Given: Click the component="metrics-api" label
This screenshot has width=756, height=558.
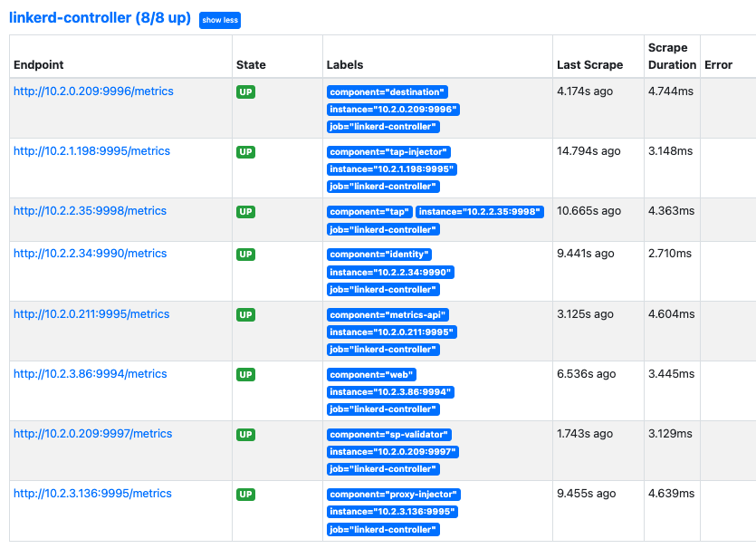Looking at the screenshot, I should tap(388, 315).
